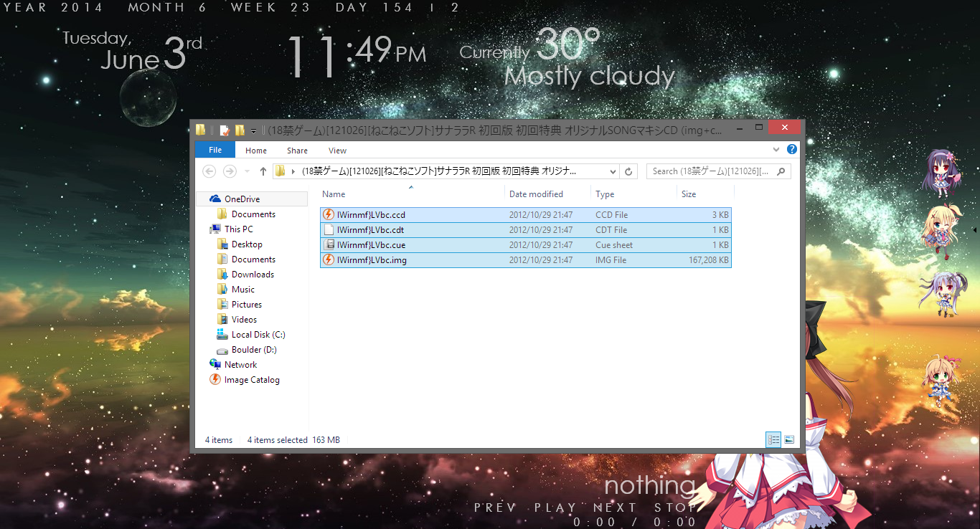Click the purple-haired chibi desktop icon
The width and height of the screenshot is (980, 529).
point(941,173)
